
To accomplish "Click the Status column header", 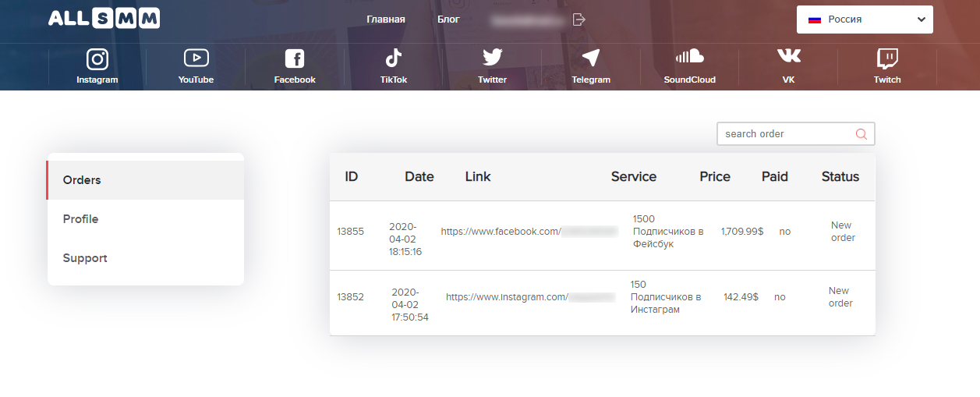I will [x=840, y=177].
